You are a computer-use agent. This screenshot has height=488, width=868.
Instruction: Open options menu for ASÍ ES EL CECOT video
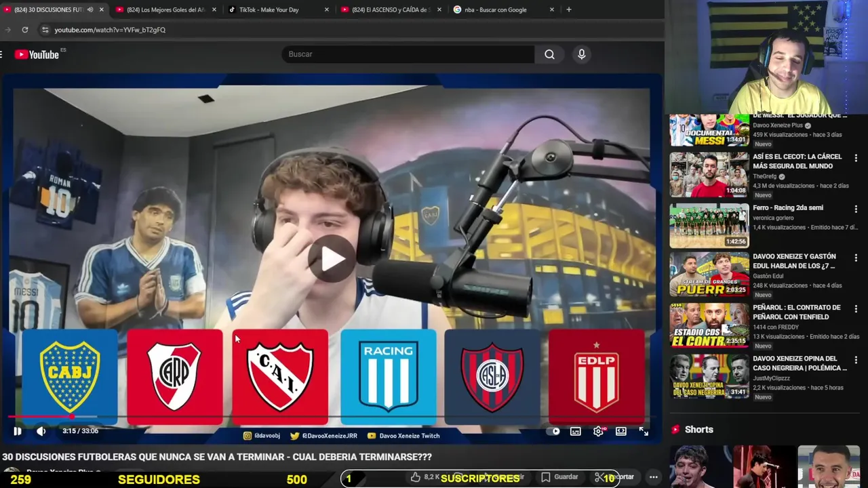tap(856, 158)
